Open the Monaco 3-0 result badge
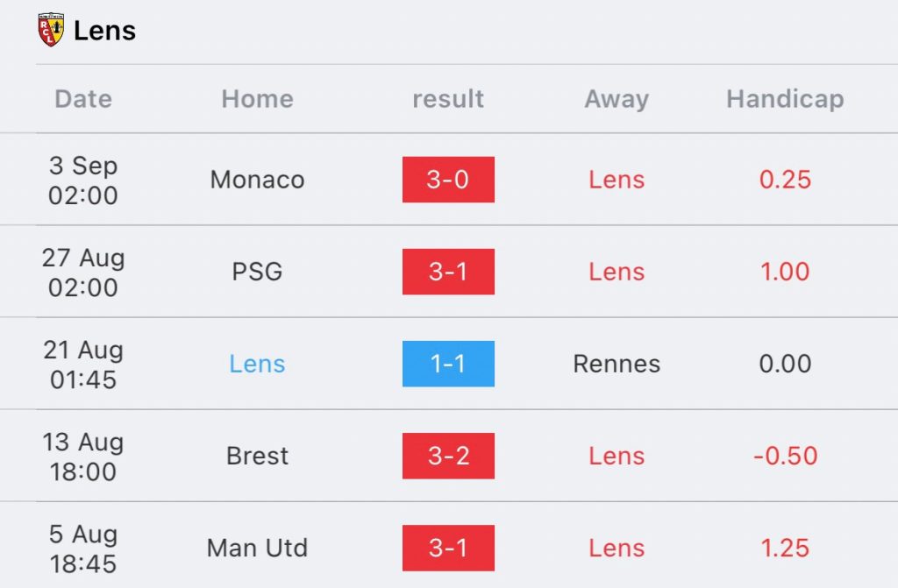 tap(448, 180)
